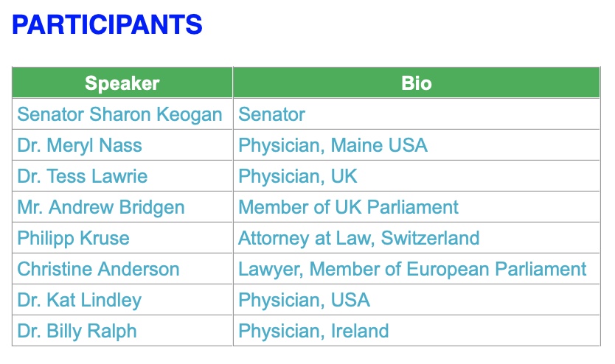Click Physician, Ireland bio text
This screenshot has width=615, height=364.
tap(313, 331)
